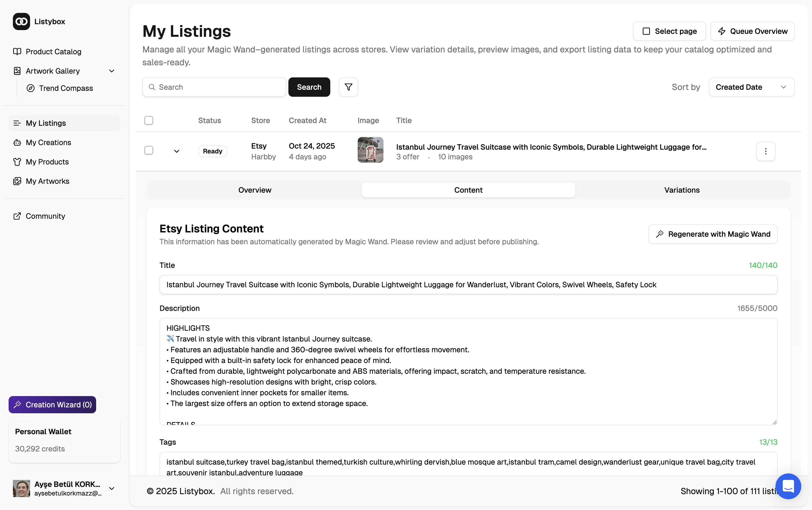Open the filter icon next to Search
The image size is (812, 510).
point(348,87)
